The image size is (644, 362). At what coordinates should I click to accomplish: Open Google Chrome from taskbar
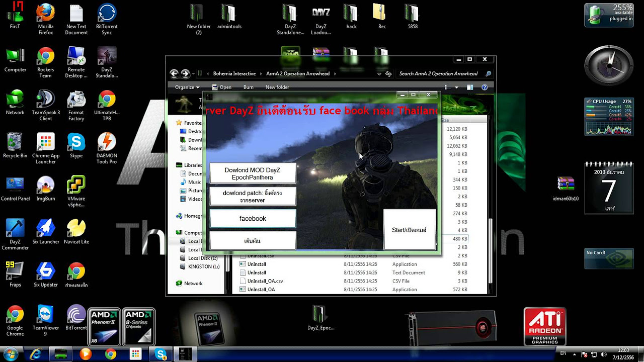pos(110,354)
